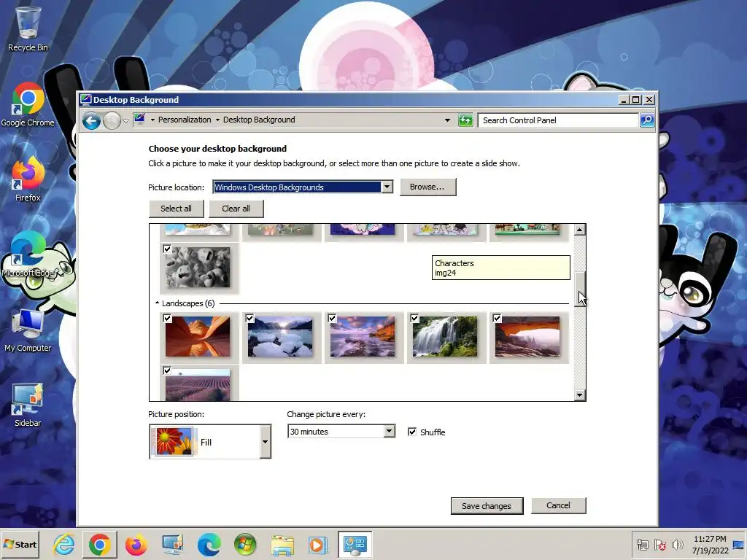The height and width of the screenshot is (560, 747).
Task: Open the Google Chrome desktop shortcut
Action: pos(28,104)
